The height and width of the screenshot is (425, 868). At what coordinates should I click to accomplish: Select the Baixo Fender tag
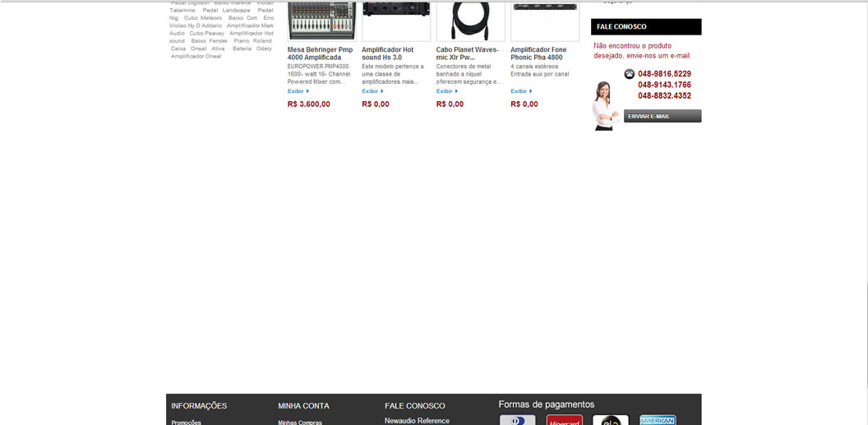pyautogui.click(x=210, y=41)
